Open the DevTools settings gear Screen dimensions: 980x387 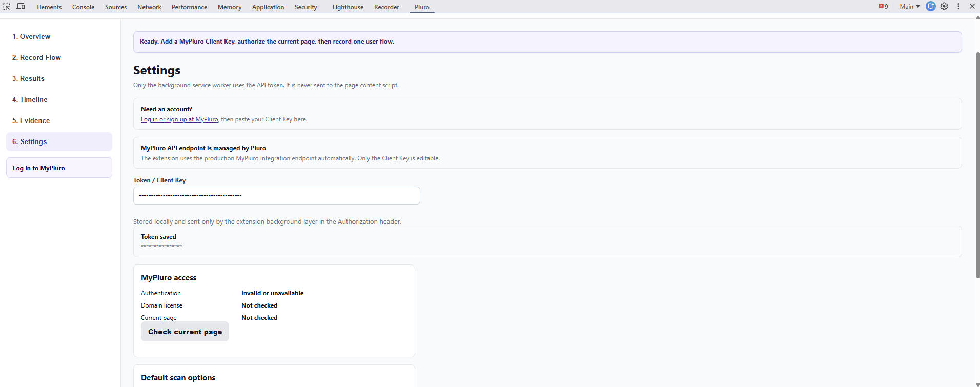(x=944, y=7)
